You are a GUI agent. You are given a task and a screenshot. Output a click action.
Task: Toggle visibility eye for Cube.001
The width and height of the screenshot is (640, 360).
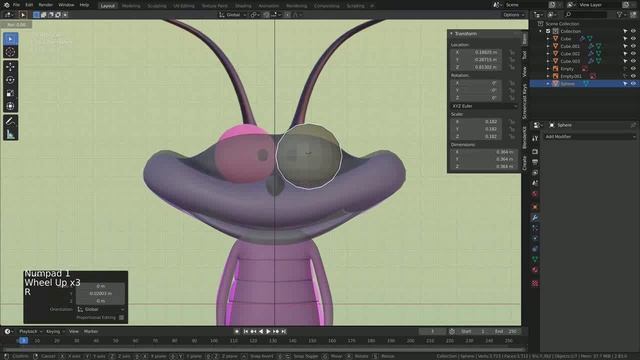click(x=633, y=46)
